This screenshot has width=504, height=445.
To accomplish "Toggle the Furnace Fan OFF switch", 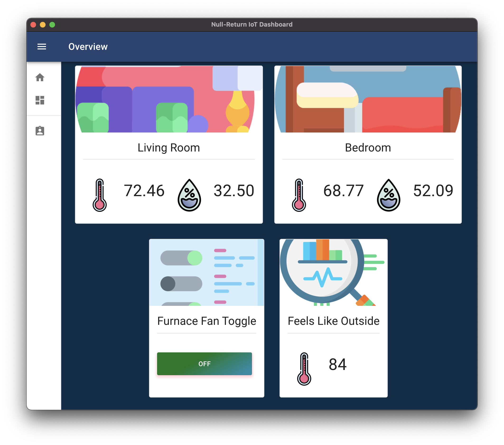I will coord(204,364).
